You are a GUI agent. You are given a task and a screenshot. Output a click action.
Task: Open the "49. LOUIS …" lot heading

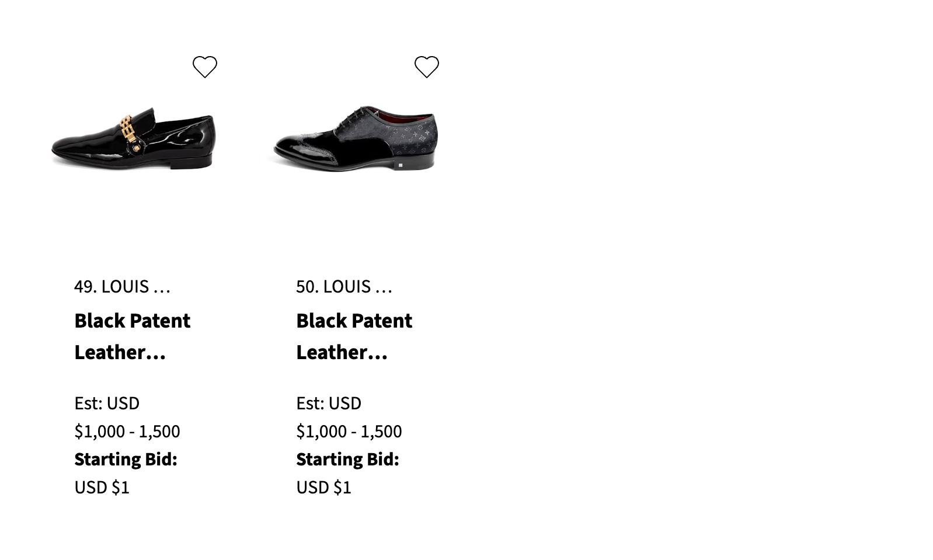pyautogui.click(x=122, y=287)
